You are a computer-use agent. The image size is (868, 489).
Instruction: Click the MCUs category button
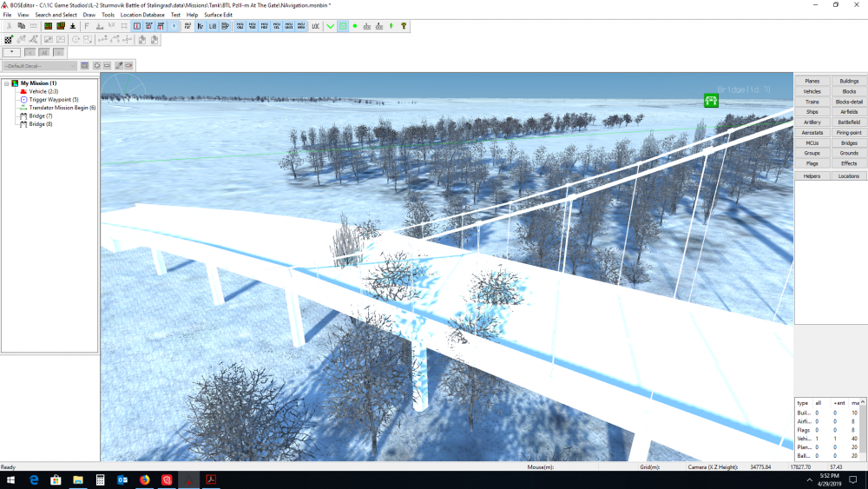(812, 143)
